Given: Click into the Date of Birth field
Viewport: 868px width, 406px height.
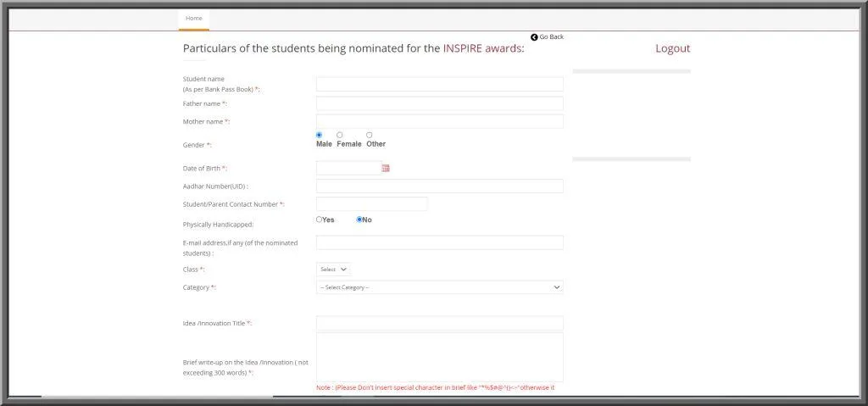Looking at the screenshot, I should (x=348, y=169).
